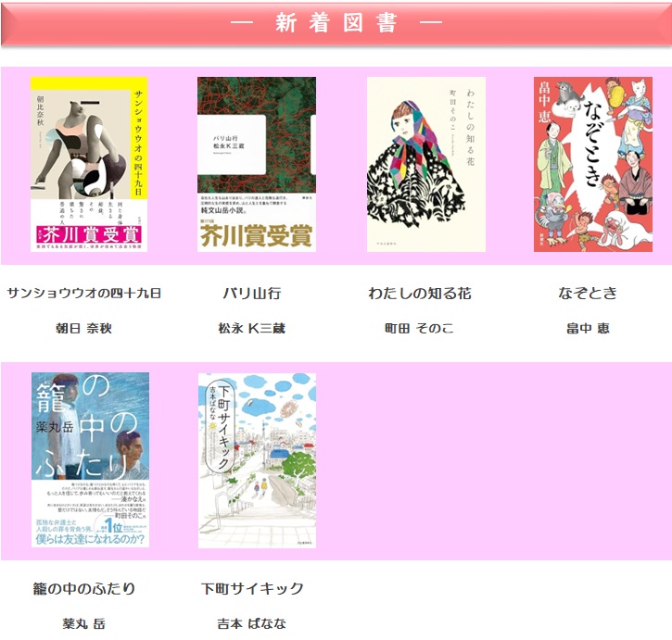This screenshot has height=640, width=672.
Task: Click author name 町田 そのこ
Action: pos(419,328)
